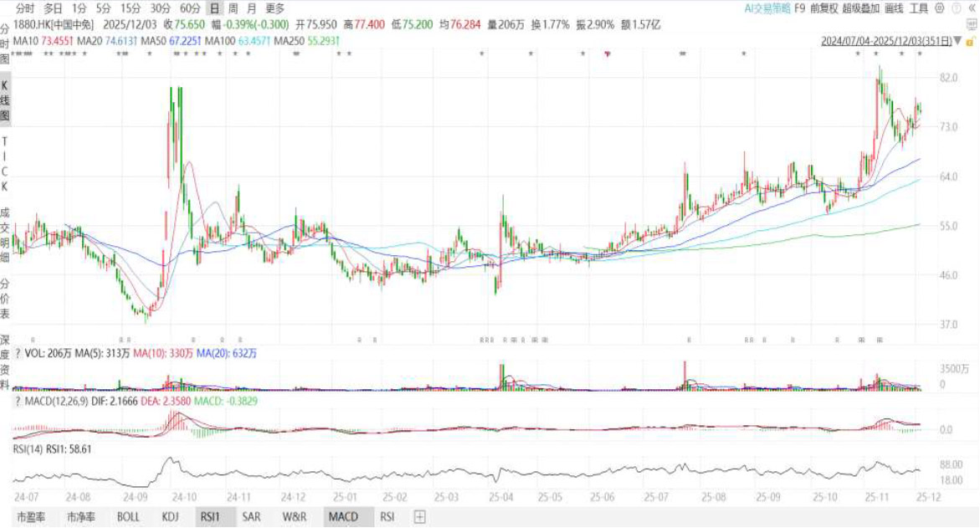
Task: Enable the BOLL indicator
Action: 128,516
